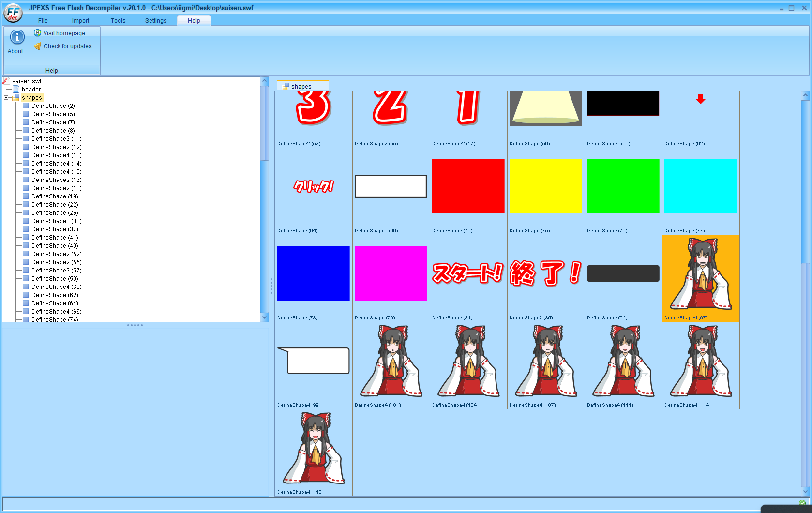Select the DefineShape (62) red arrow thumbnail

pyautogui.click(x=701, y=99)
